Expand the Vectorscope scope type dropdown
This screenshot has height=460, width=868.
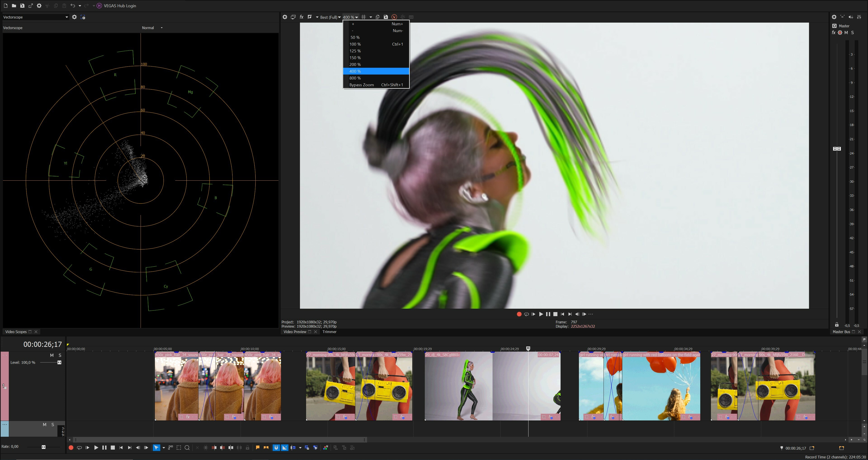[x=66, y=17]
